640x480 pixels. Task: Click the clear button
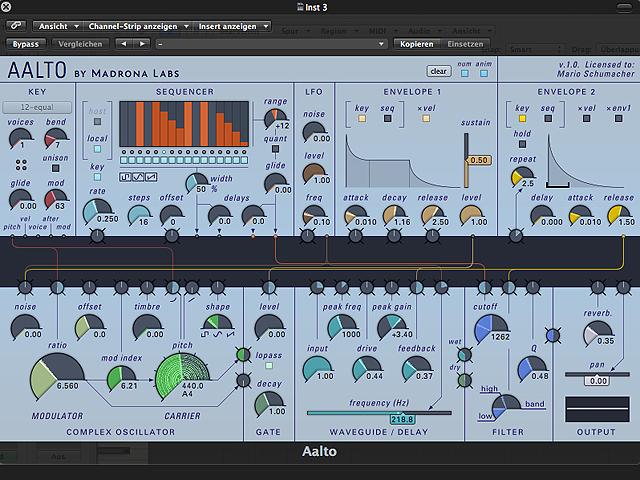pyautogui.click(x=438, y=71)
